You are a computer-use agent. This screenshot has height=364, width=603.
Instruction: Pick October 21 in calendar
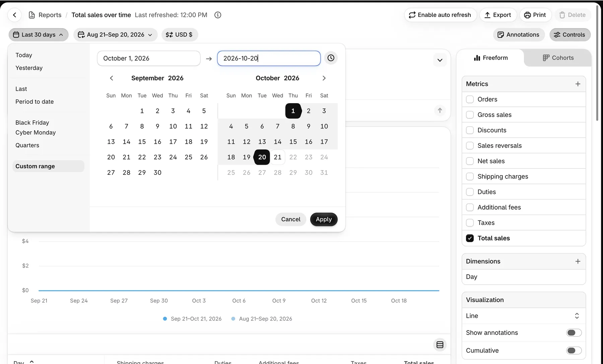coord(278,157)
